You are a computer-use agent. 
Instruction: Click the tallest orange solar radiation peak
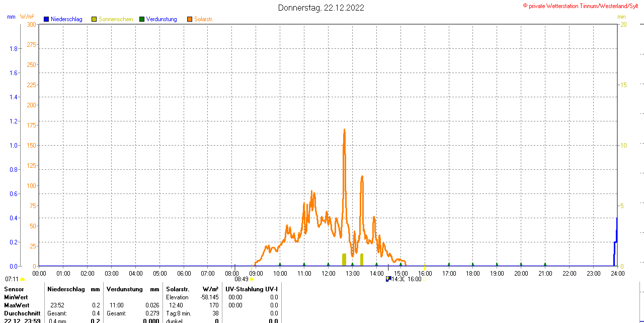344,132
